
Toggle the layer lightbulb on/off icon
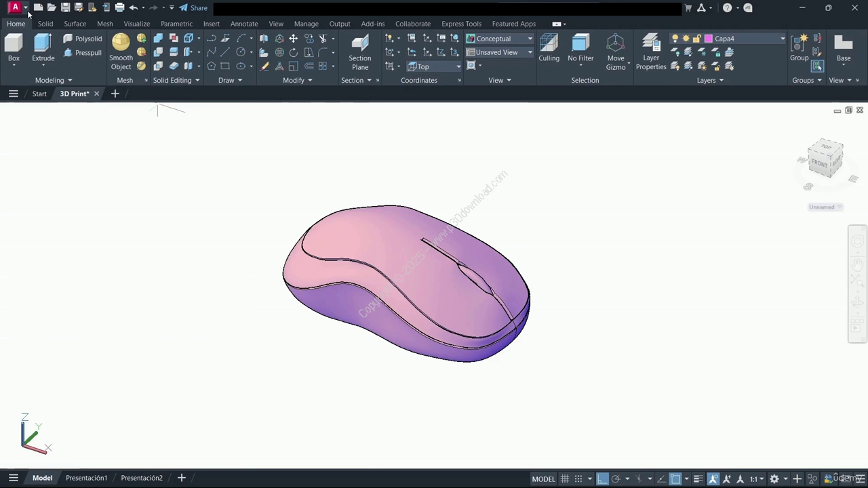coord(675,39)
